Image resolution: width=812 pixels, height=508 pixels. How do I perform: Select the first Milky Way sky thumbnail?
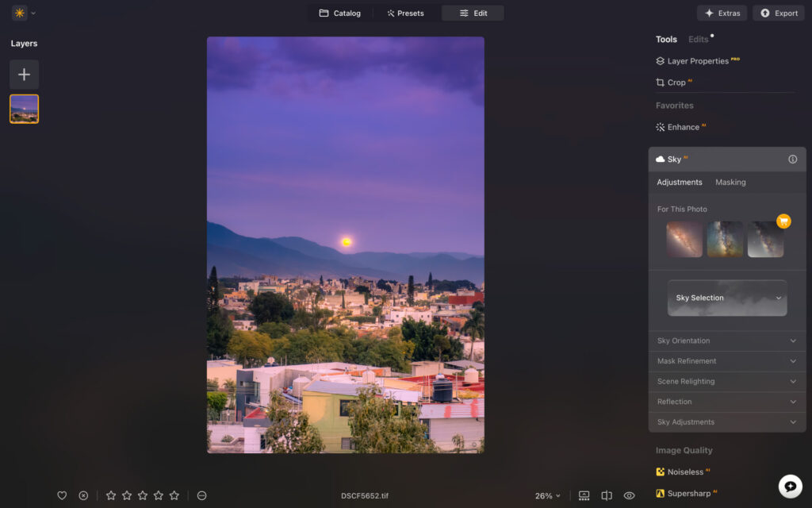pos(684,239)
